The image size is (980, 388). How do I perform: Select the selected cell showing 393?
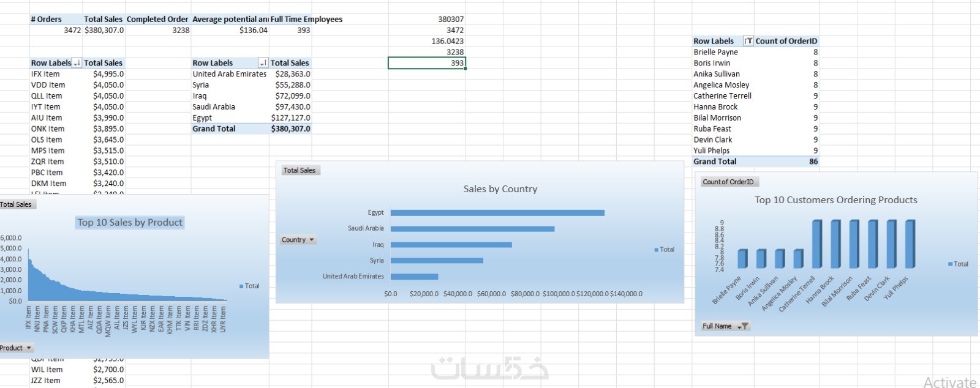426,63
